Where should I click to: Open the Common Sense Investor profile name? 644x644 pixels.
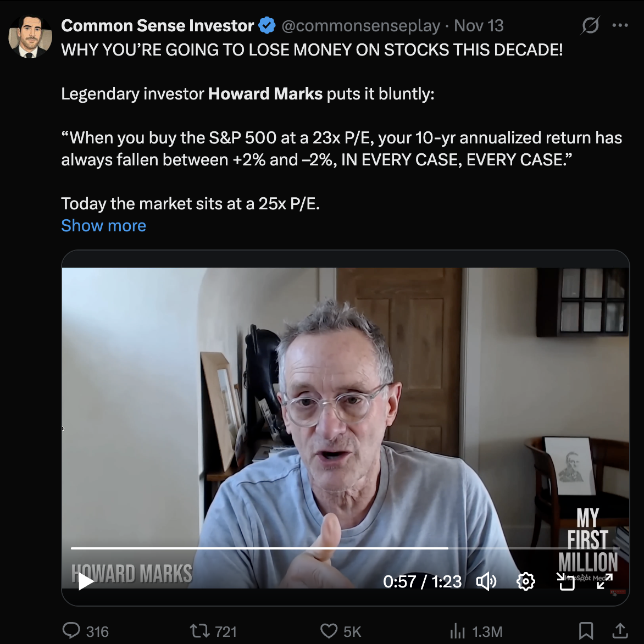pyautogui.click(x=157, y=25)
